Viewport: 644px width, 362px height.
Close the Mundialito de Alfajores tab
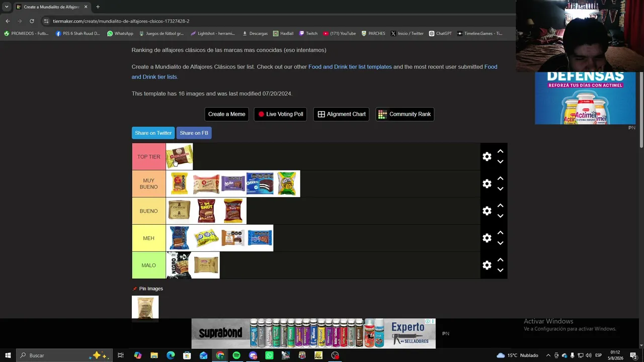(x=86, y=7)
